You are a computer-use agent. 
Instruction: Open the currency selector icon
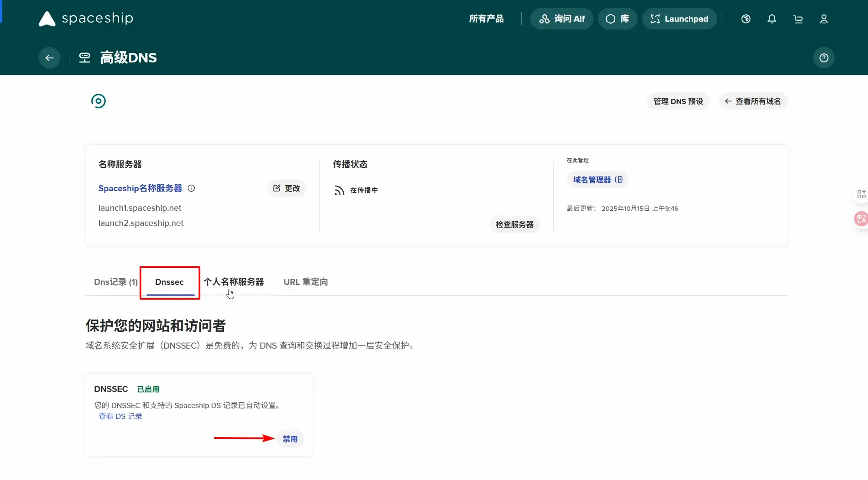point(746,19)
